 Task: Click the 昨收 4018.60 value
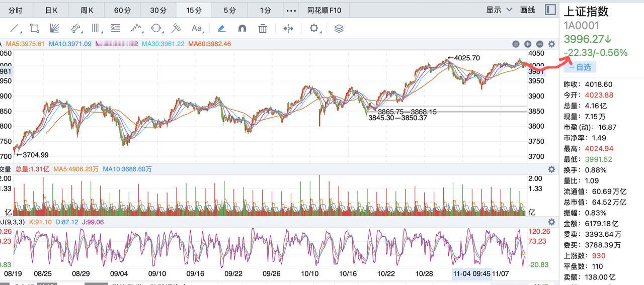[x=598, y=84]
